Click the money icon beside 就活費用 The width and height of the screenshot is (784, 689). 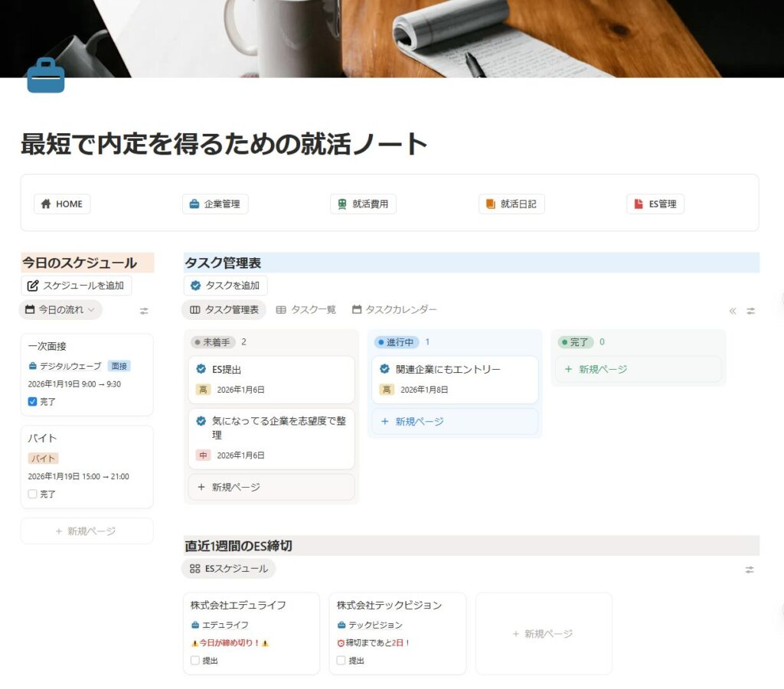(344, 204)
